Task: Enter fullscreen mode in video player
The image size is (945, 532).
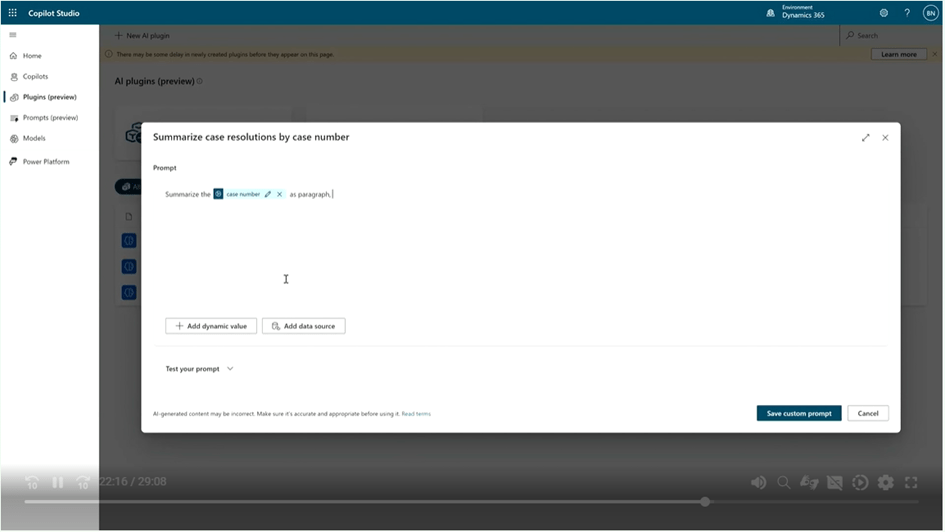Action: [x=911, y=483]
